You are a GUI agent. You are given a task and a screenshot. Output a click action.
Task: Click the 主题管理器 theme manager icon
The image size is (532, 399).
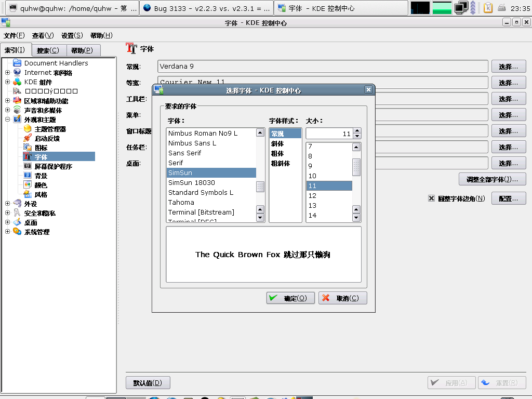[28, 129]
